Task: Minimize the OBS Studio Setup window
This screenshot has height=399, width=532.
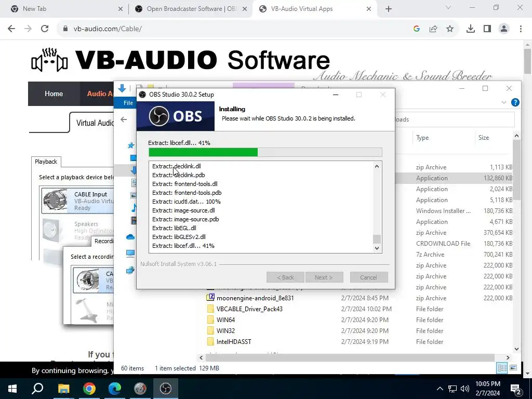Action: tap(336, 95)
